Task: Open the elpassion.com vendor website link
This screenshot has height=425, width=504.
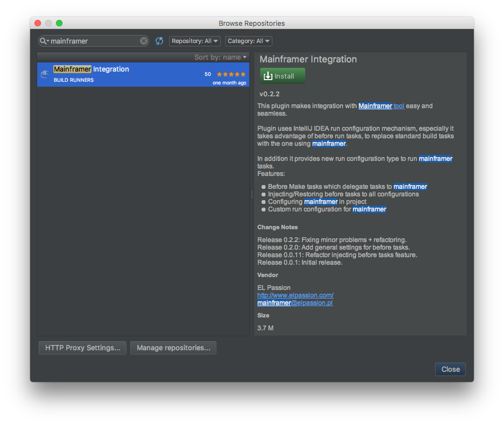Action: 296,295
